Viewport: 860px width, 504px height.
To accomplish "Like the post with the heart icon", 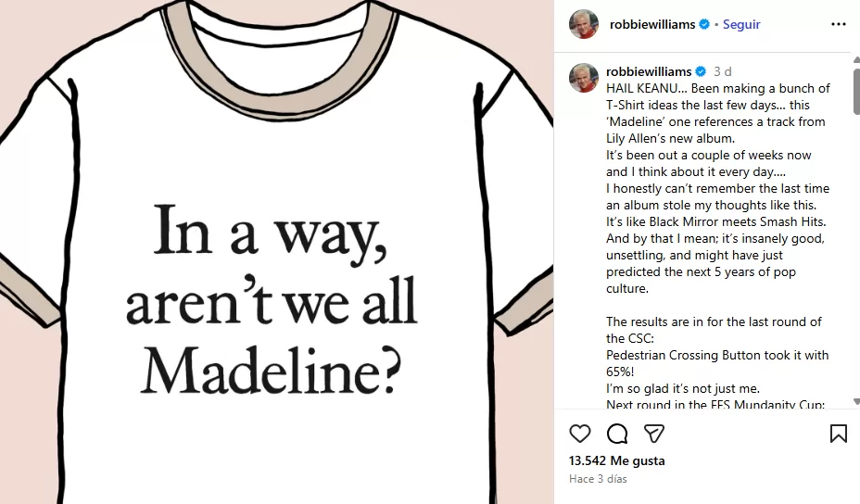I will pyautogui.click(x=580, y=434).
